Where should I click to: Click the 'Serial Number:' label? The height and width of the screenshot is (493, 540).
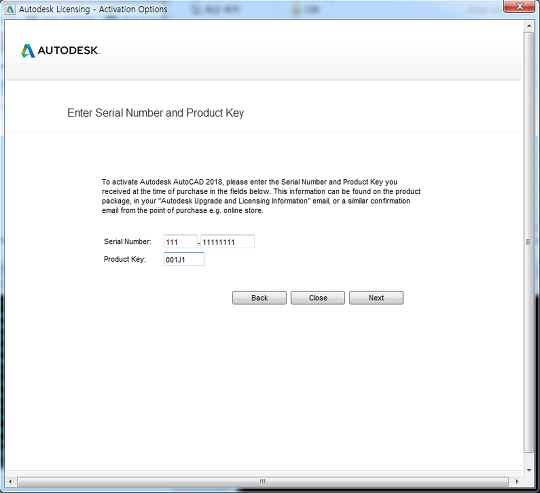point(127,241)
